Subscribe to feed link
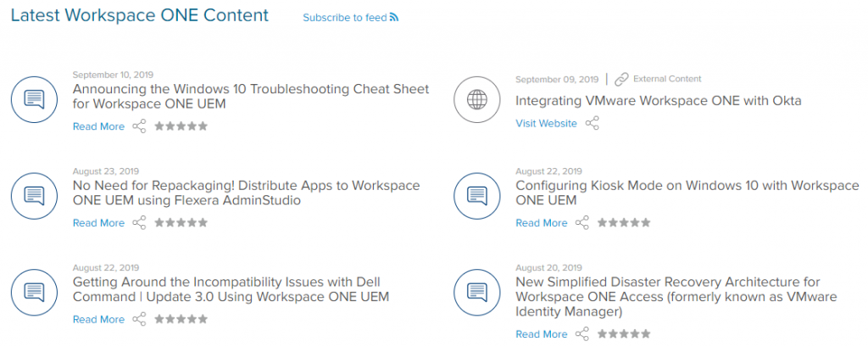The width and height of the screenshot is (868, 347). coord(345,18)
